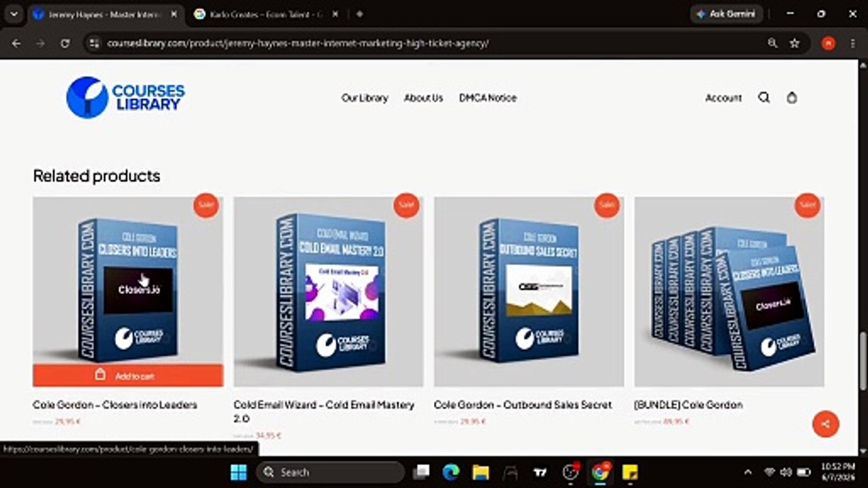The image size is (868, 488).
Task: Open Cole Gordon – Closers into Leaders title link
Action: 115,405
